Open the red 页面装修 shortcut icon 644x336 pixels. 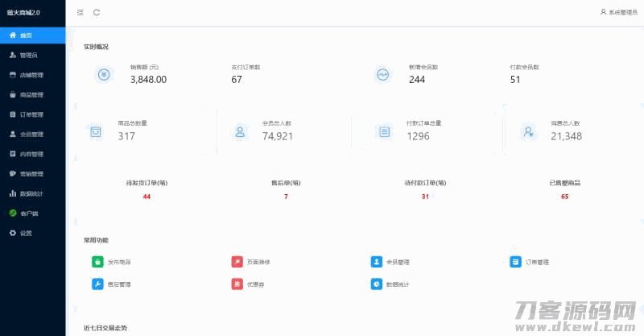tap(237, 262)
